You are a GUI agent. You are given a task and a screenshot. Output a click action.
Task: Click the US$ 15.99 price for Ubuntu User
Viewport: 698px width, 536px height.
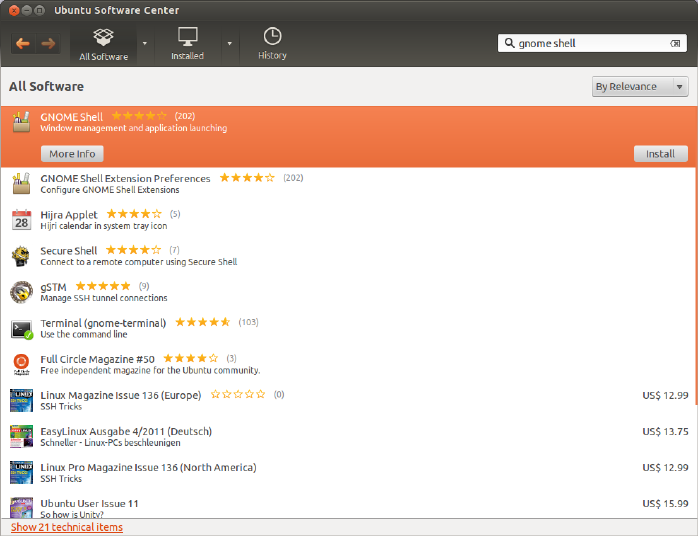pyautogui.click(x=665, y=504)
